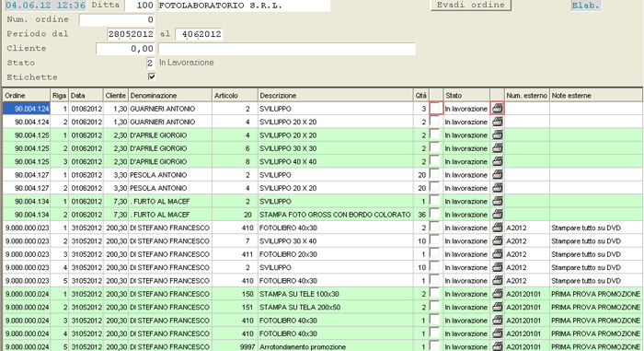Viewport: 644px width, 351px height.
Task: Click the Periodo dal date field 28052012
Action: pyautogui.click(x=131, y=34)
